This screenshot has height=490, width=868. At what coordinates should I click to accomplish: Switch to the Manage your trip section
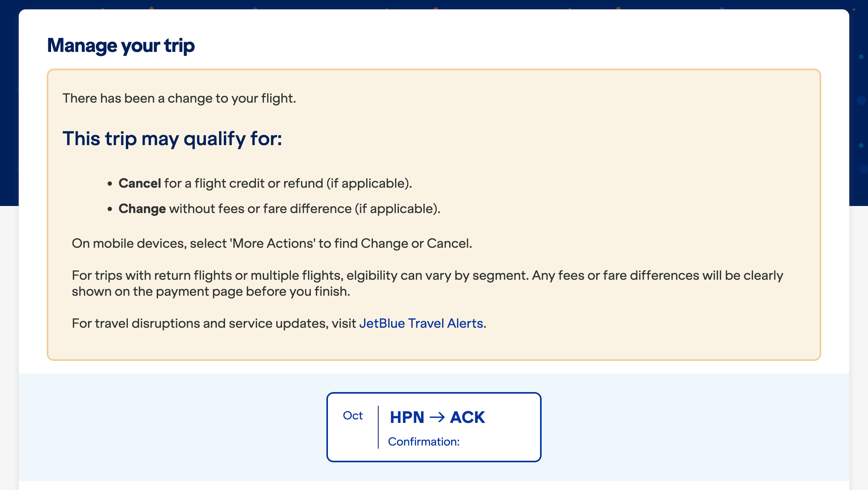coord(120,45)
